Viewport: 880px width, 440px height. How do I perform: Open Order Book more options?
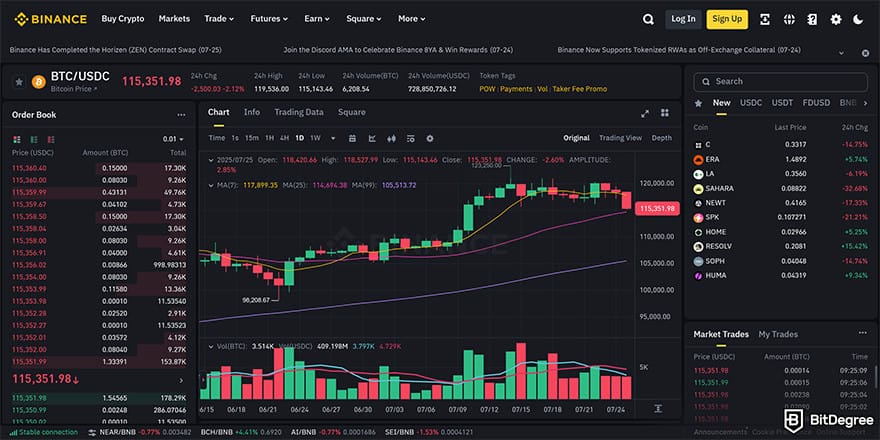181,115
